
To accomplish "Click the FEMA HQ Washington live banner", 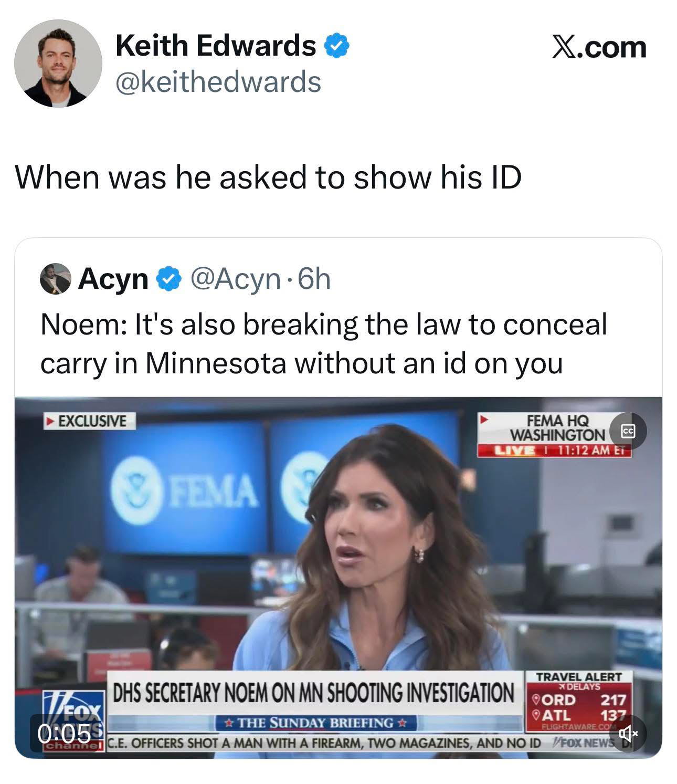I will point(554,435).
